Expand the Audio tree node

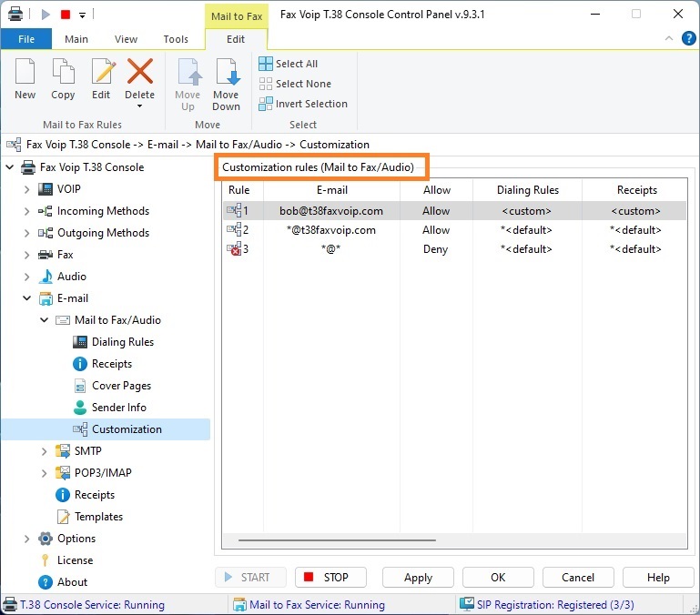[x=26, y=277]
